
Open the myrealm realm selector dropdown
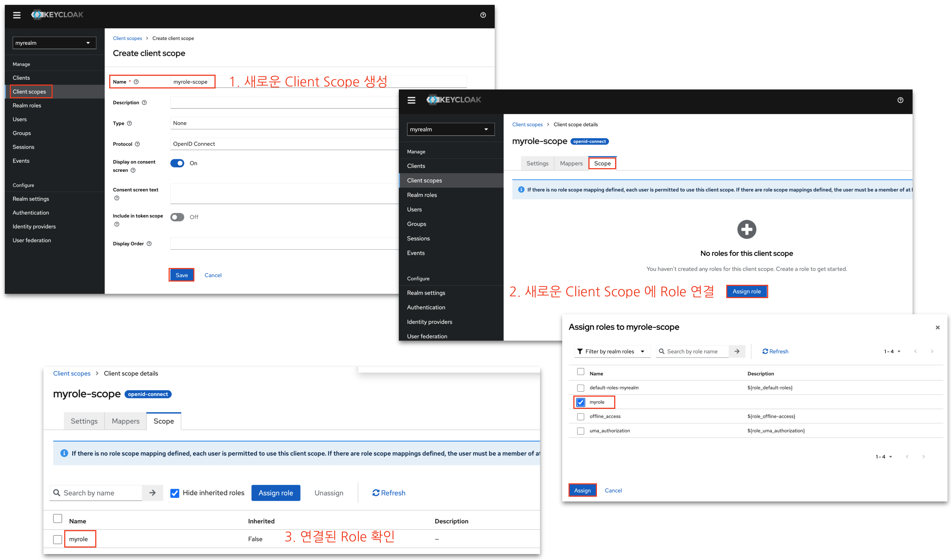(54, 43)
